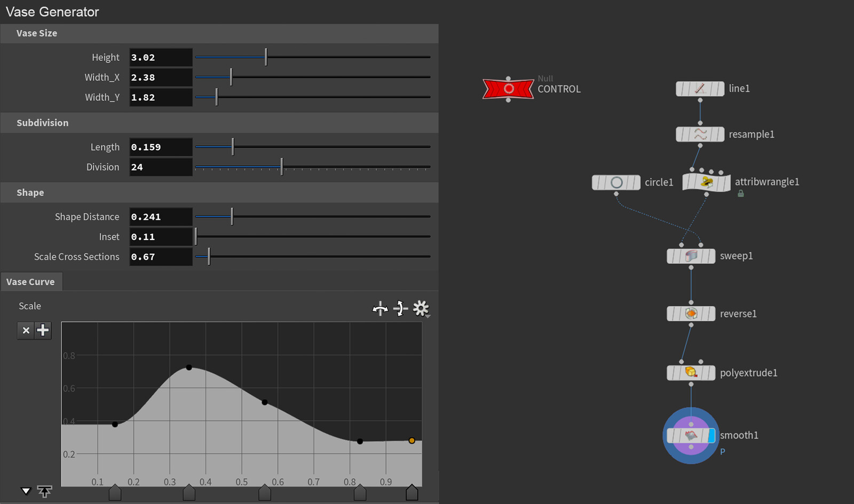Click the ramp position marker near 0.35
The width and height of the screenshot is (854, 504).
[x=189, y=492]
